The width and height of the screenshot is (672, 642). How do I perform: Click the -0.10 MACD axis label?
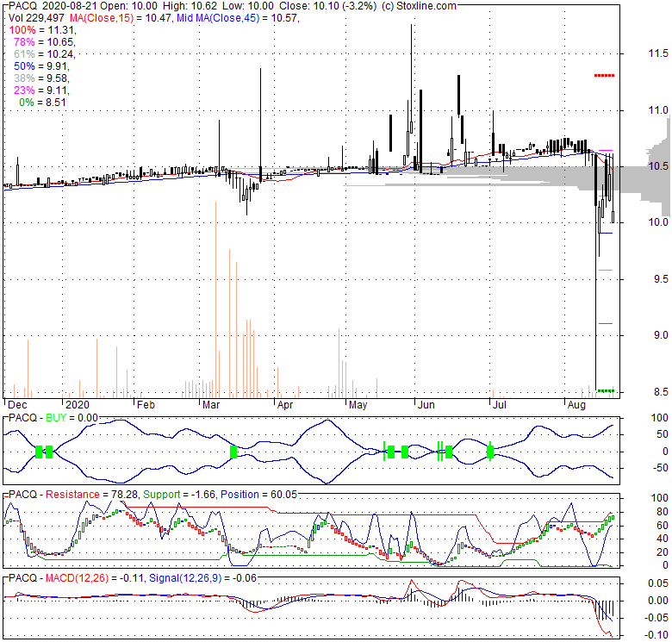click(656, 636)
